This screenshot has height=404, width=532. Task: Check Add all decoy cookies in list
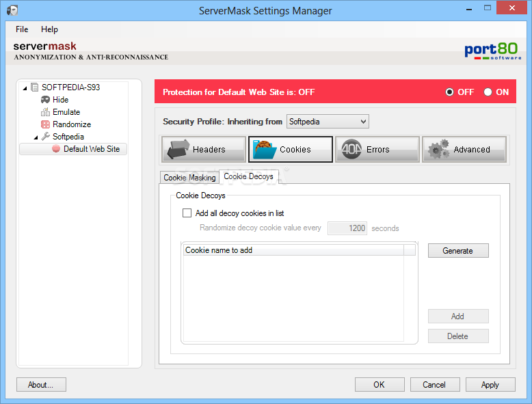coord(187,213)
